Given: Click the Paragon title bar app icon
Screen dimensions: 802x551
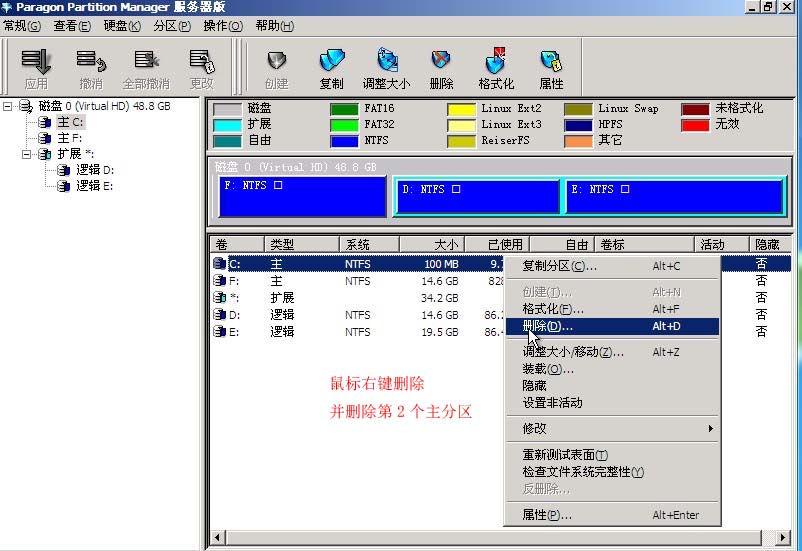Looking at the screenshot, I should 7,7.
